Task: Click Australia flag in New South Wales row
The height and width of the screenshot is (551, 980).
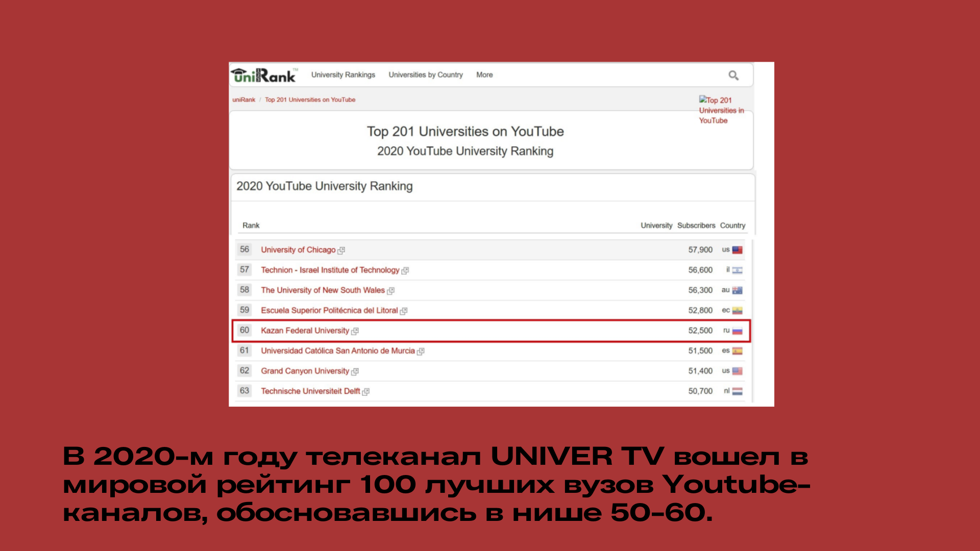Action: pyautogui.click(x=738, y=290)
